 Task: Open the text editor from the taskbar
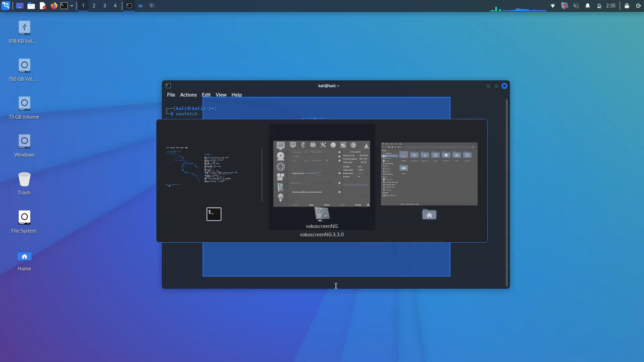click(43, 5)
